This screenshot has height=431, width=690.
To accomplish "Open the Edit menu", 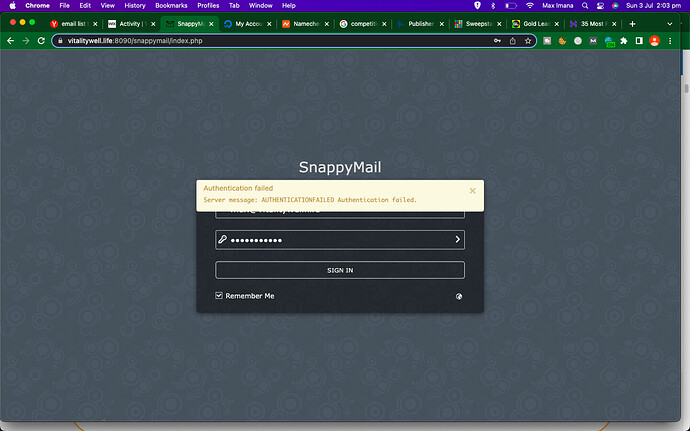I will (85, 5).
